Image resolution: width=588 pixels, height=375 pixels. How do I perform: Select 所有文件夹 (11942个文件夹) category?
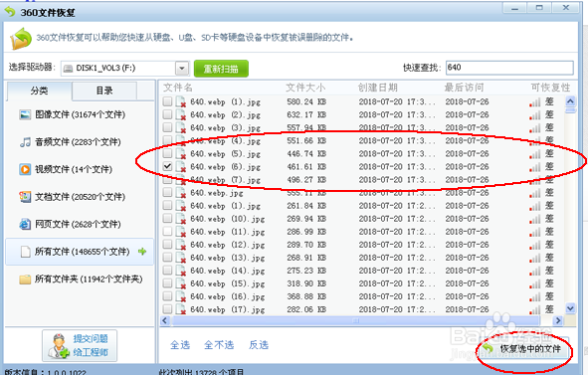click(x=80, y=280)
